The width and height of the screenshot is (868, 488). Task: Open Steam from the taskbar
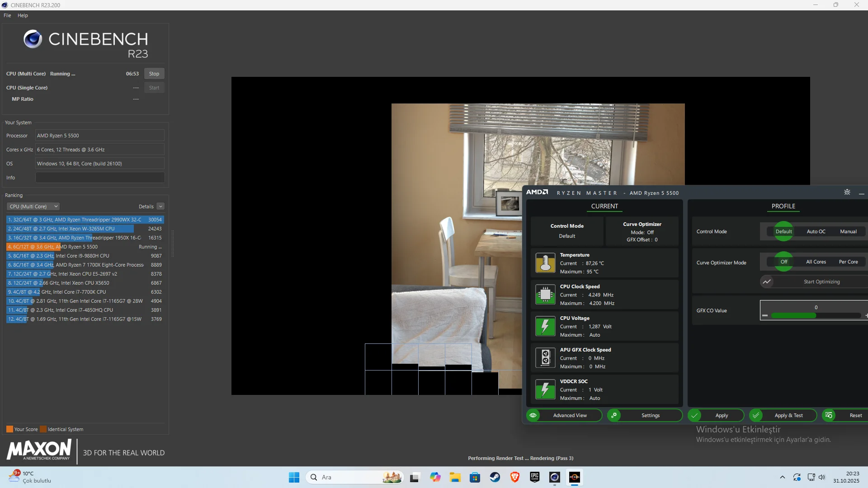pyautogui.click(x=495, y=477)
